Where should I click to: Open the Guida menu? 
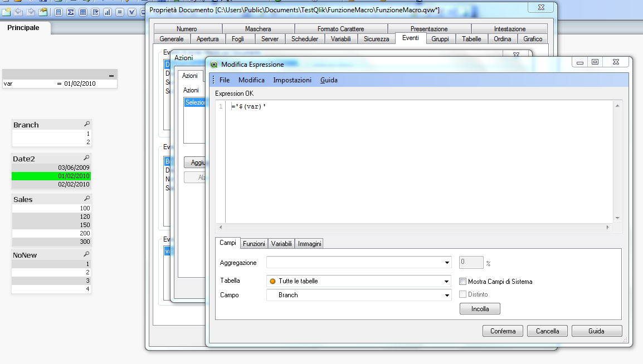(x=329, y=80)
